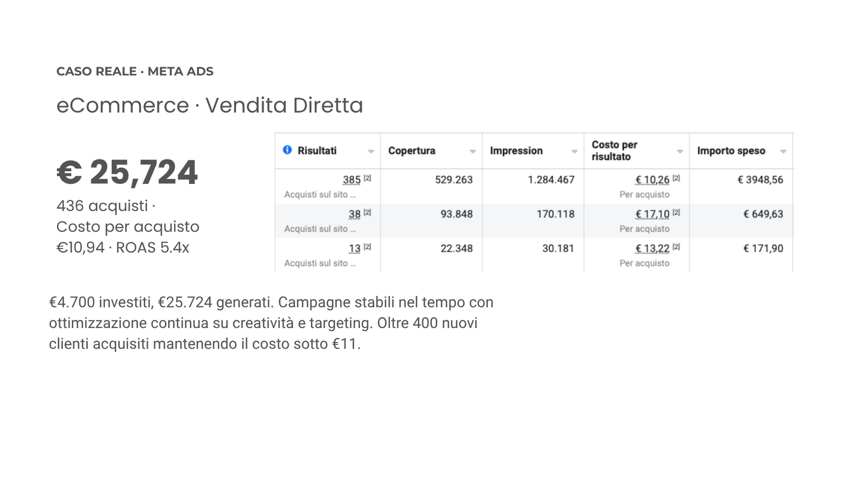The width and height of the screenshot is (868, 488).
Task: Open the Risultati column dropdown arrow
Action: pos(371,151)
